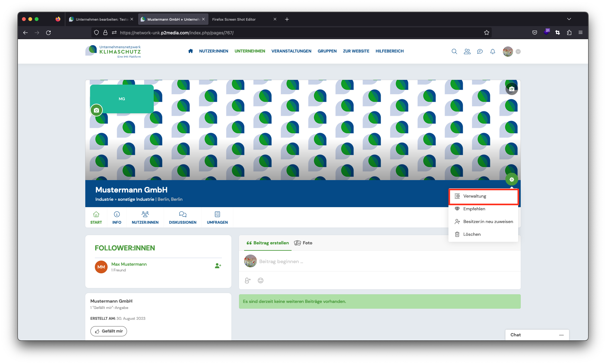Open the START tab of the company page
Viewport: 606px width, 364px height.
coord(96,218)
